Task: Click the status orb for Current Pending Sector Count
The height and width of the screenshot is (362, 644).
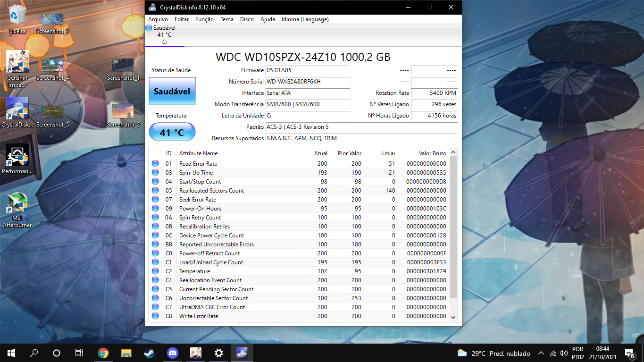Action: point(155,289)
